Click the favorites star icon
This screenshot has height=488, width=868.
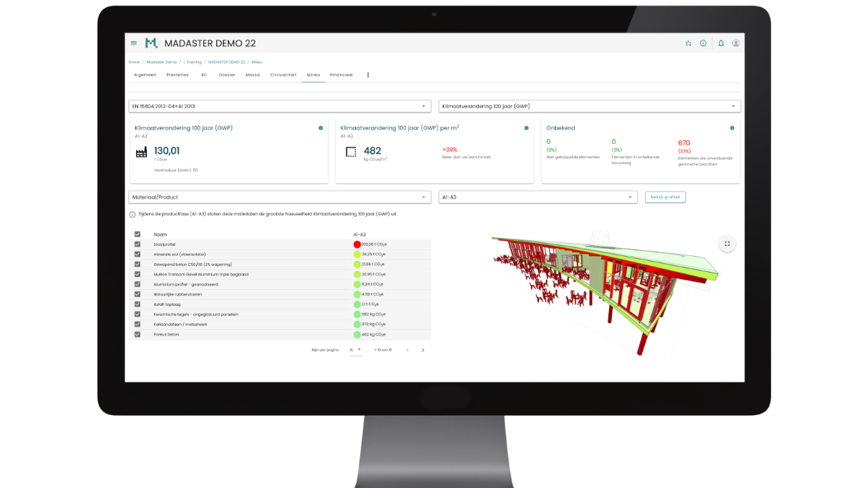[x=688, y=43]
